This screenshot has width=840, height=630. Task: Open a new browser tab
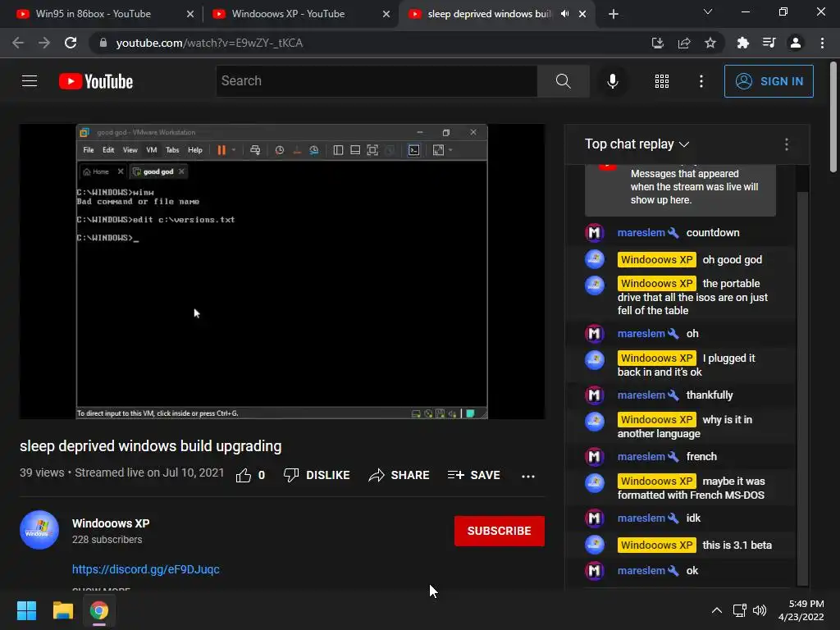tap(614, 15)
